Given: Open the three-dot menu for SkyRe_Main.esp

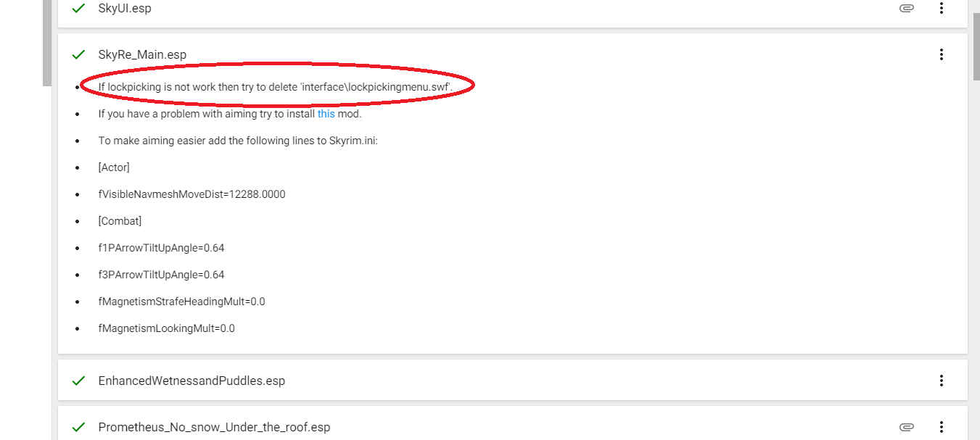Looking at the screenshot, I should (941, 54).
